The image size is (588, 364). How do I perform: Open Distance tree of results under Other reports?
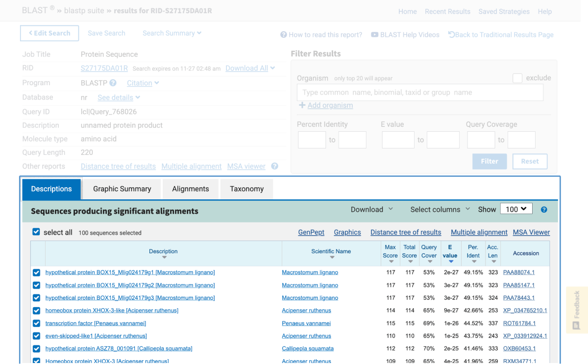coord(118,166)
